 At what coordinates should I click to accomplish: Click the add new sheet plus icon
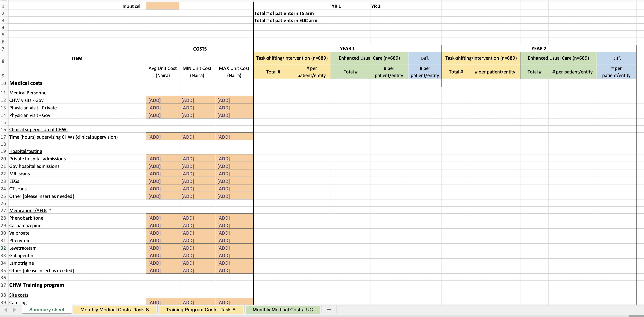(x=329, y=309)
